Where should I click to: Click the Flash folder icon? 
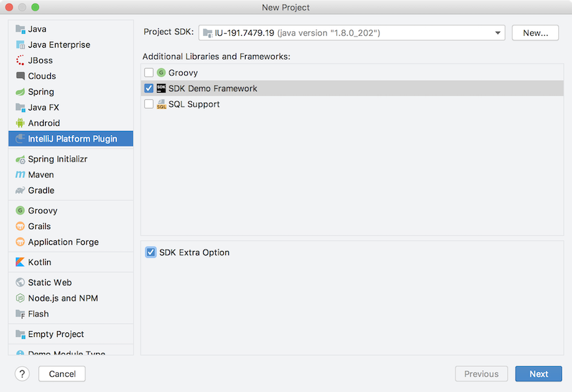point(20,314)
